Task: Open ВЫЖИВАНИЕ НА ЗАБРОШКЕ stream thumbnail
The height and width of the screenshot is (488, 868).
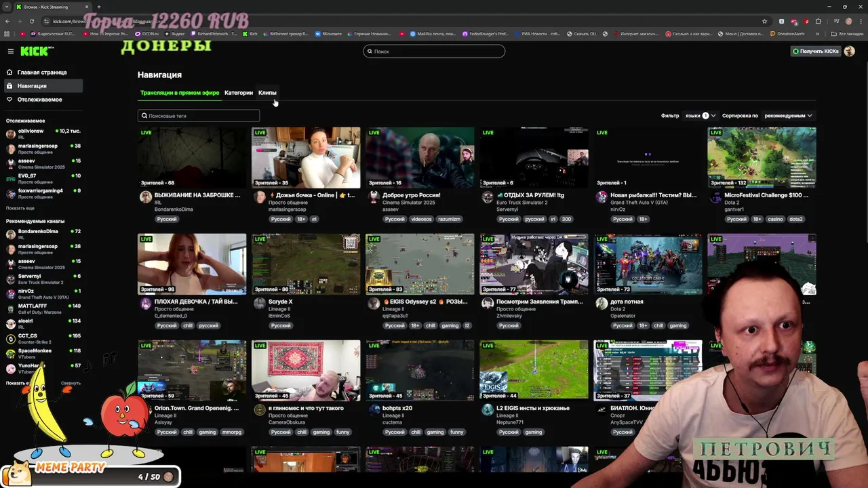Action: point(192,157)
